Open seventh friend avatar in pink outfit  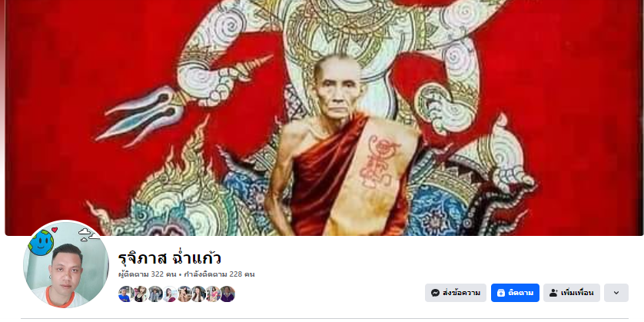click(x=213, y=294)
